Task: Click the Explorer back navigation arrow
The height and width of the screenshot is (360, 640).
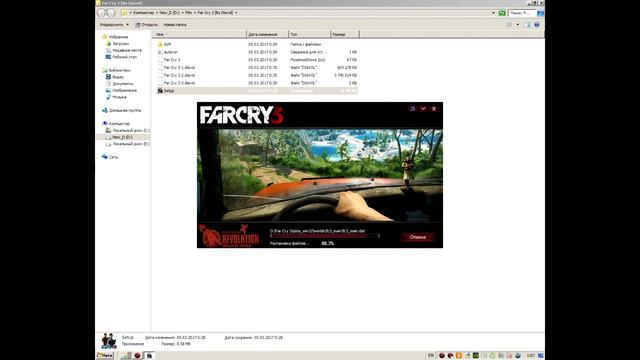Action: point(102,13)
